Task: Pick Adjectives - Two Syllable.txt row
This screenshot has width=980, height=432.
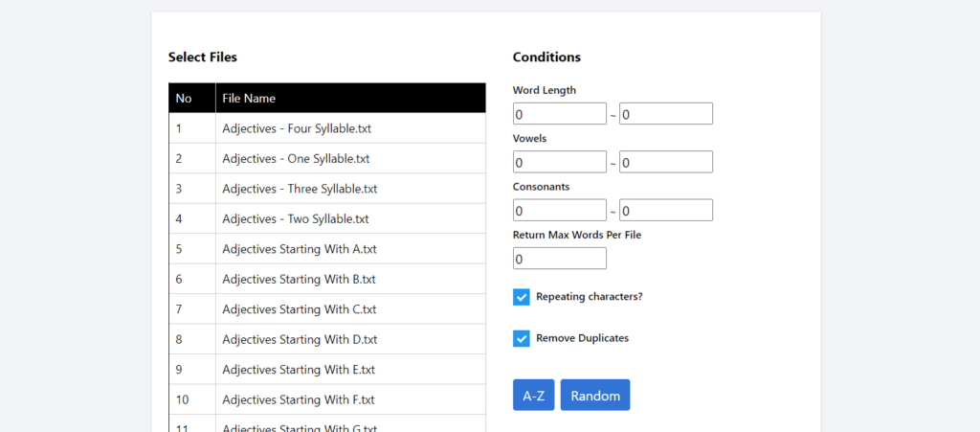Action: [295, 219]
